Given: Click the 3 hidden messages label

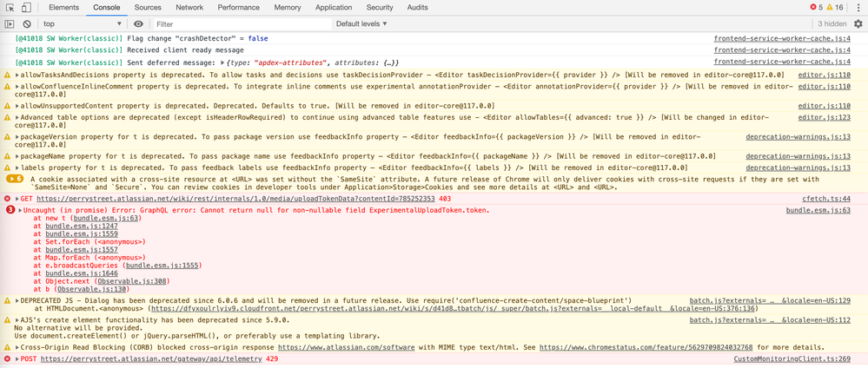Looking at the screenshot, I should (x=832, y=23).
